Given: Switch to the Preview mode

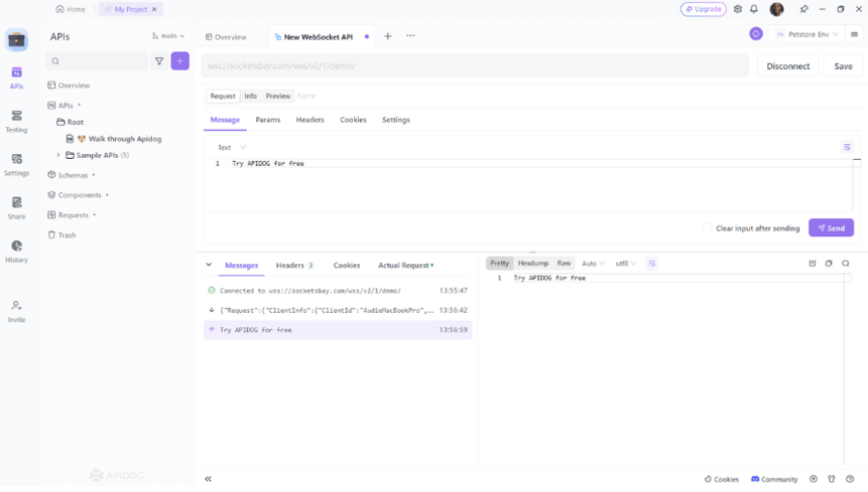Looking at the screenshot, I should pos(278,96).
